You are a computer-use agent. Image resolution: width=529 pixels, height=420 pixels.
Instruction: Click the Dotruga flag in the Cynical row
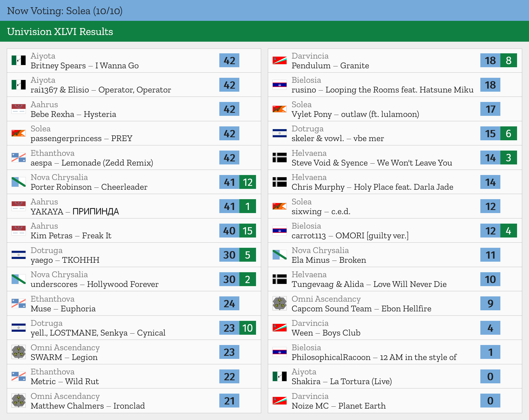(x=19, y=328)
